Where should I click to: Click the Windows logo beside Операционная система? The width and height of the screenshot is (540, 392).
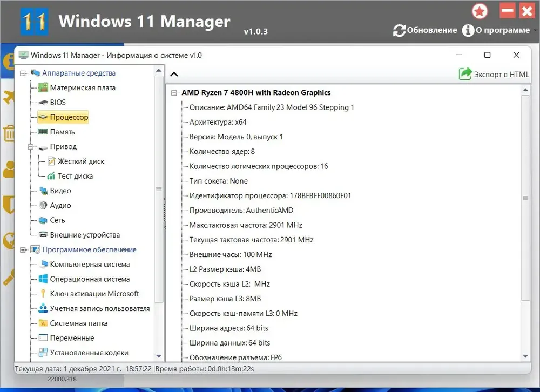[x=43, y=279]
